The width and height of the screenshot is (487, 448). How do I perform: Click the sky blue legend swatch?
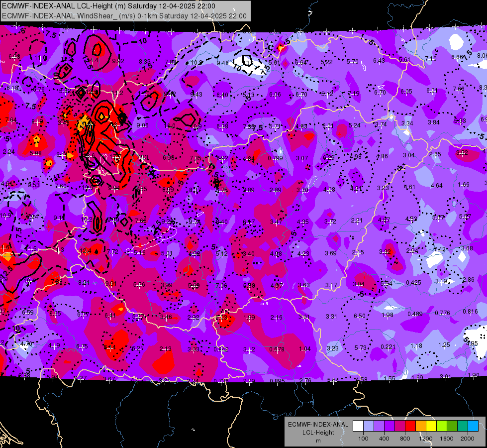(473, 426)
